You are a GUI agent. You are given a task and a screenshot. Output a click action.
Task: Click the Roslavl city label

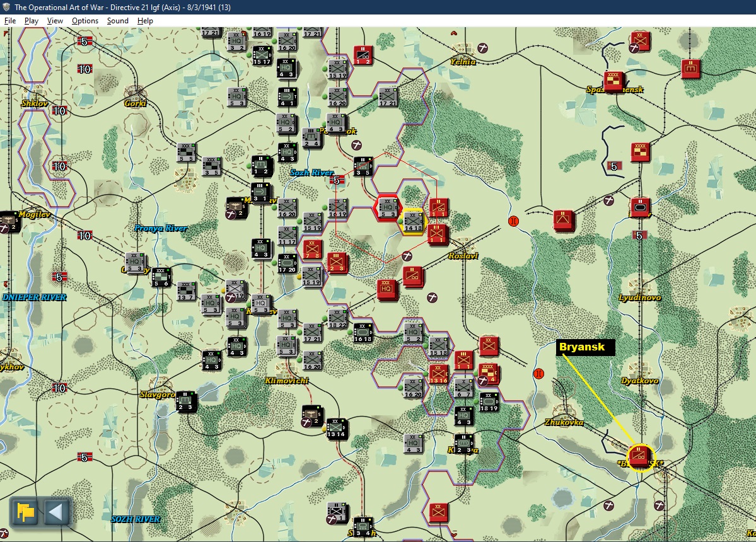(x=463, y=256)
